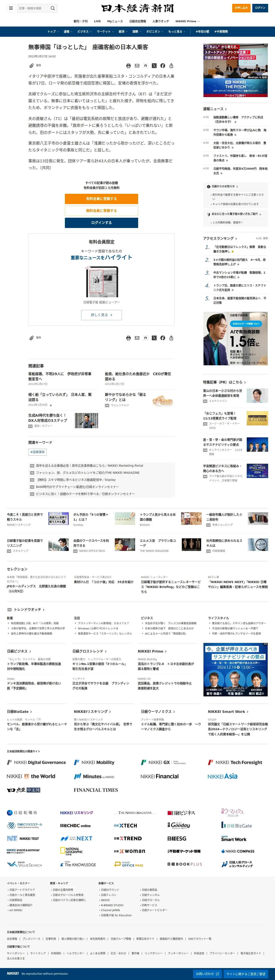275x980 pixels.
Task: Click the bottom 保存 paperclip below the article
Action: tap(35, 338)
